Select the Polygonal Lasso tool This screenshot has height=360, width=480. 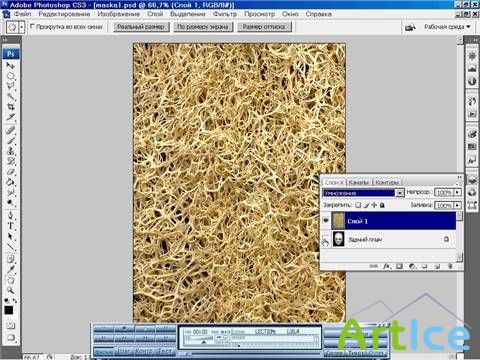coord(10,86)
